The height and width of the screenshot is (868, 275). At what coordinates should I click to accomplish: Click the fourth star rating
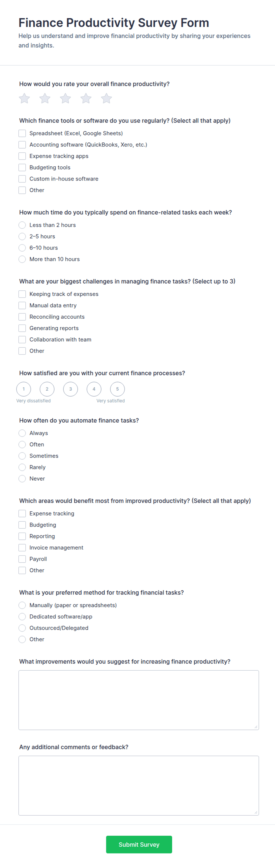click(x=86, y=98)
